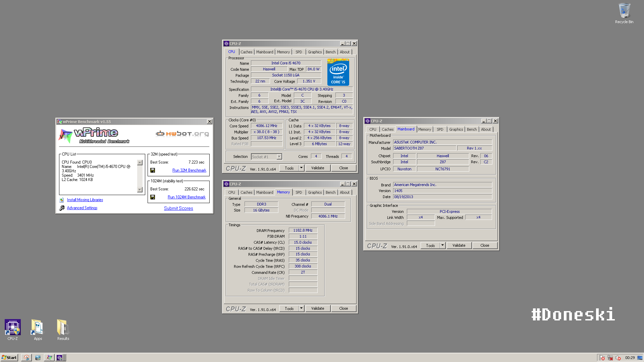Viewport: 644px width, 362px height.
Task: Open the SPD tab in Memory CPU-Z window
Action: point(299,192)
